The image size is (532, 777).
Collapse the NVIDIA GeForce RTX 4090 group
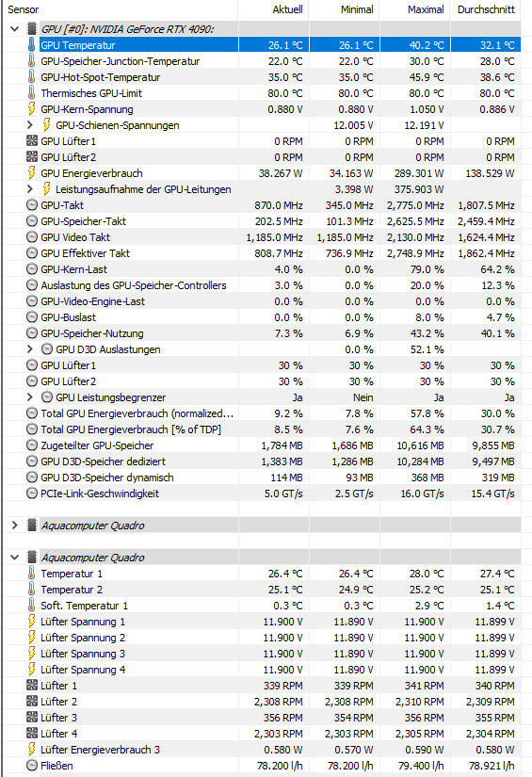click(15, 29)
